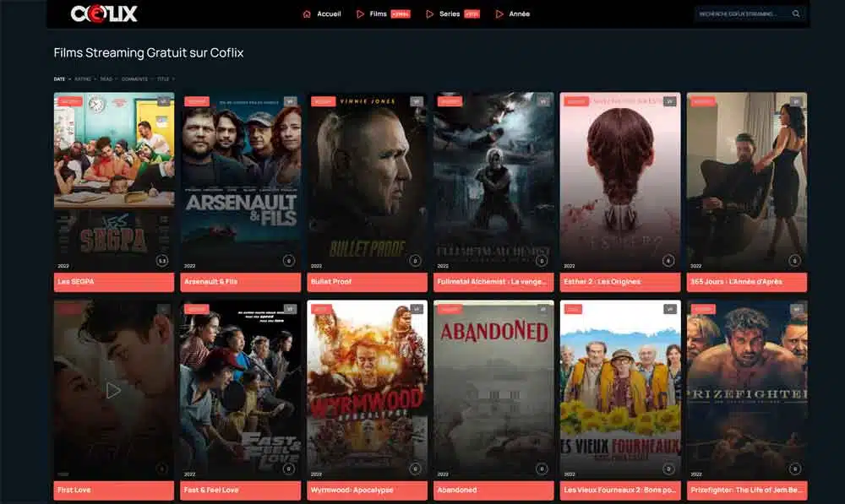
Task: Click the VF badge on Esther 2 poster
Action: point(669,101)
